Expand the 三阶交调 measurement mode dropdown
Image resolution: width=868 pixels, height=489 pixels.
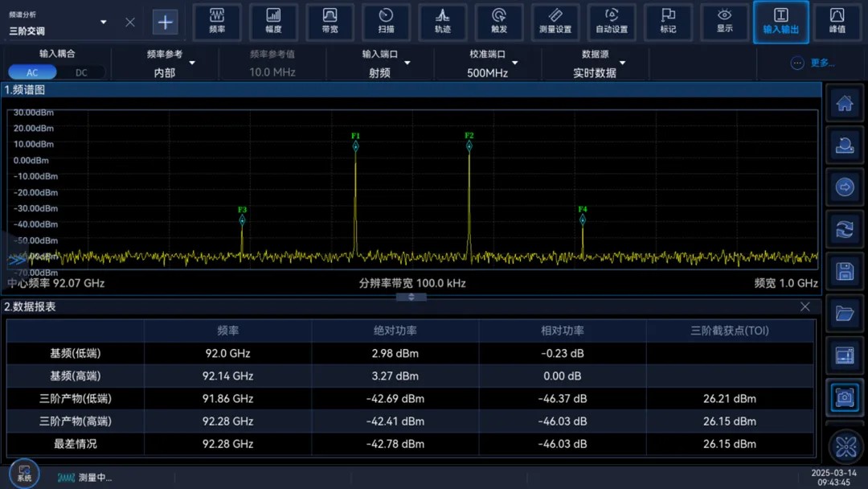pyautogui.click(x=103, y=23)
